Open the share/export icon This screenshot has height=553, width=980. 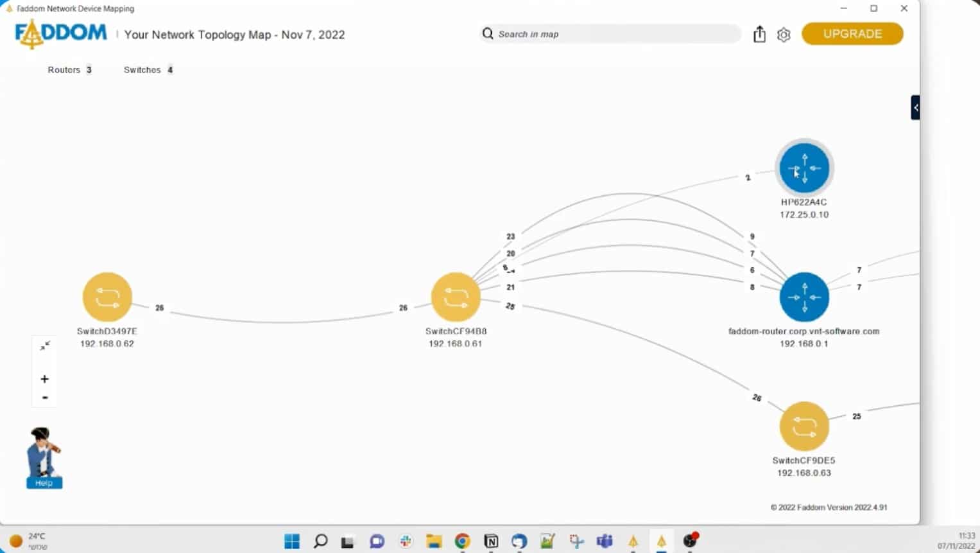(759, 34)
